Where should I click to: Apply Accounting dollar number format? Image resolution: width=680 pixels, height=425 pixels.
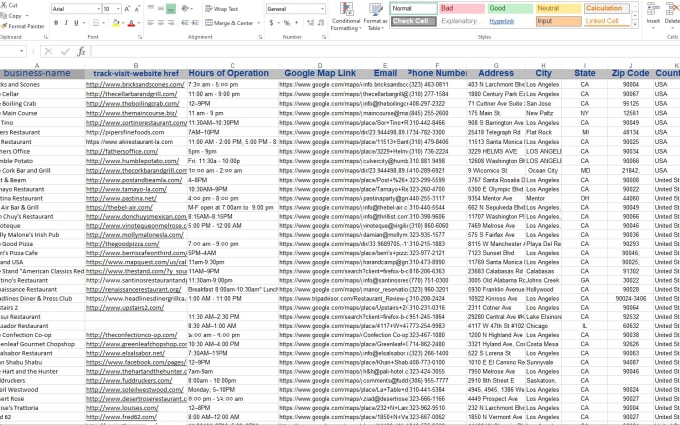tap(271, 23)
